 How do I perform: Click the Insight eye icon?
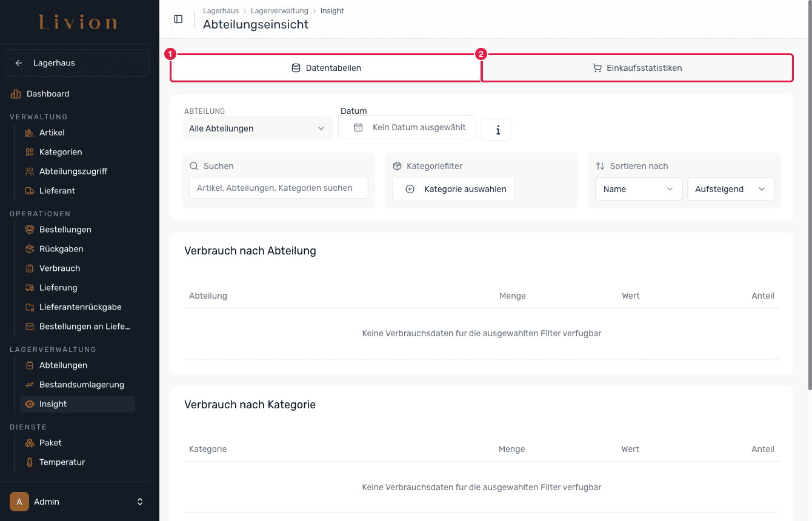click(30, 404)
